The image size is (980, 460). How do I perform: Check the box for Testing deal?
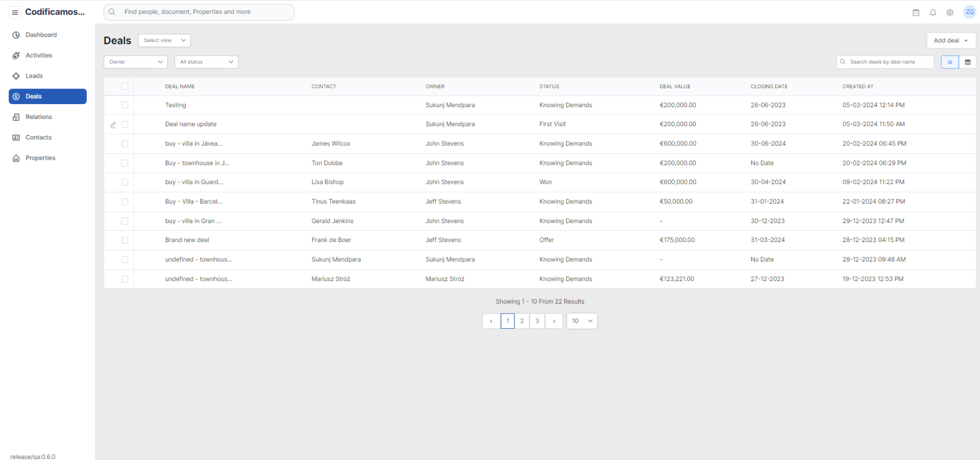pos(125,105)
